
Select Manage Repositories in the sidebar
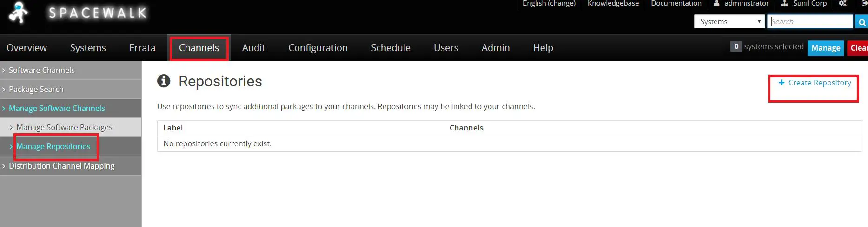[53, 146]
